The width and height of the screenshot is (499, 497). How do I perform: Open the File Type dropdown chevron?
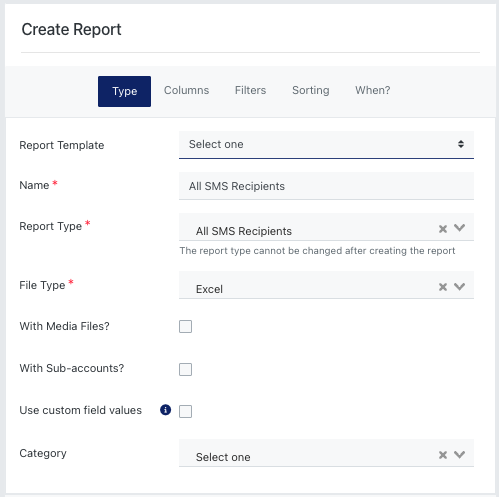click(x=459, y=286)
